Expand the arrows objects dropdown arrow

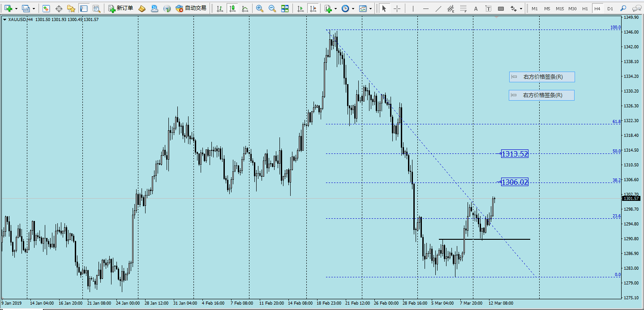click(x=521, y=8)
